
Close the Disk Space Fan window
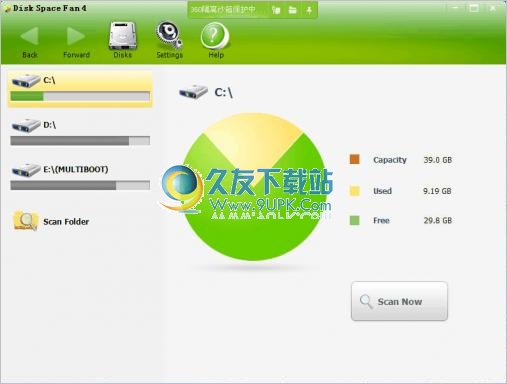493,8
